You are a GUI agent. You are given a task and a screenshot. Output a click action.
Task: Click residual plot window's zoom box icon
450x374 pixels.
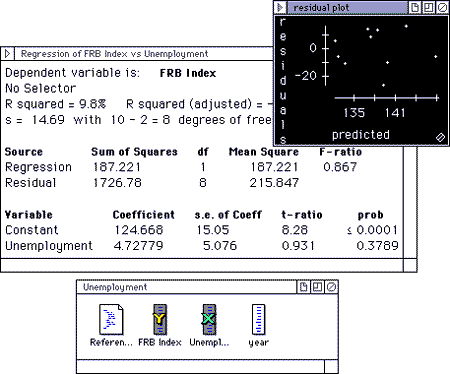click(428, 7)
